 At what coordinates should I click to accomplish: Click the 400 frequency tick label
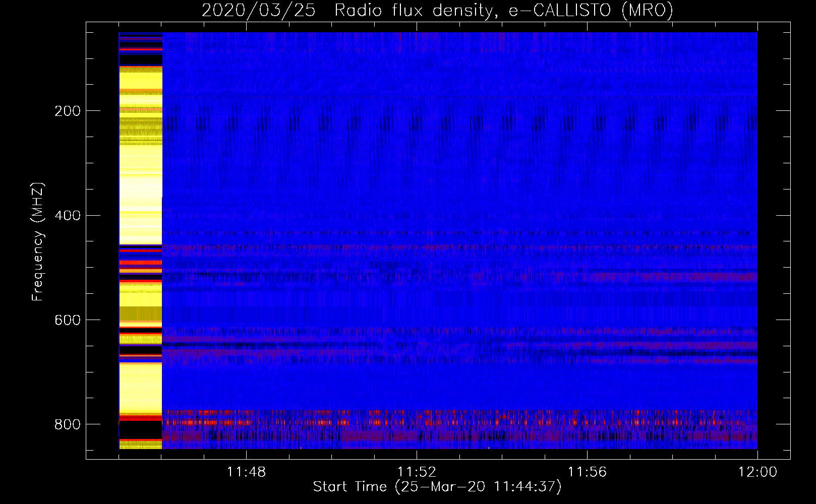click(x=68, y=216)
